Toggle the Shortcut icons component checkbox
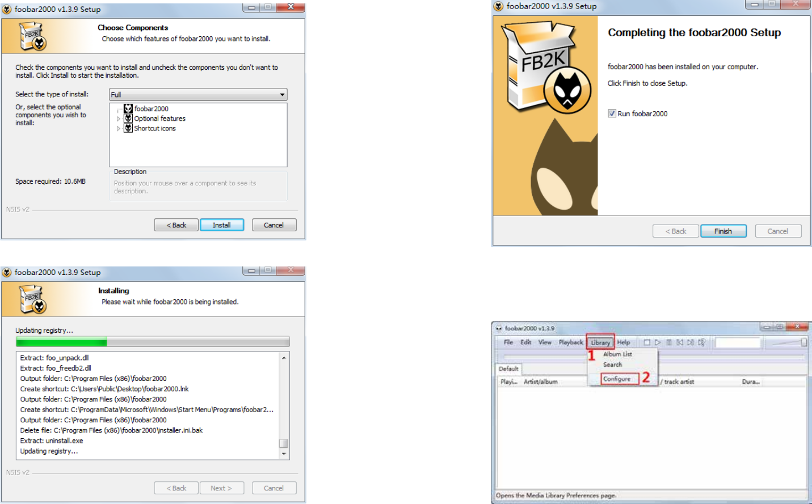The height and width of the screenshot is (504, 812). tap(128, 128)
